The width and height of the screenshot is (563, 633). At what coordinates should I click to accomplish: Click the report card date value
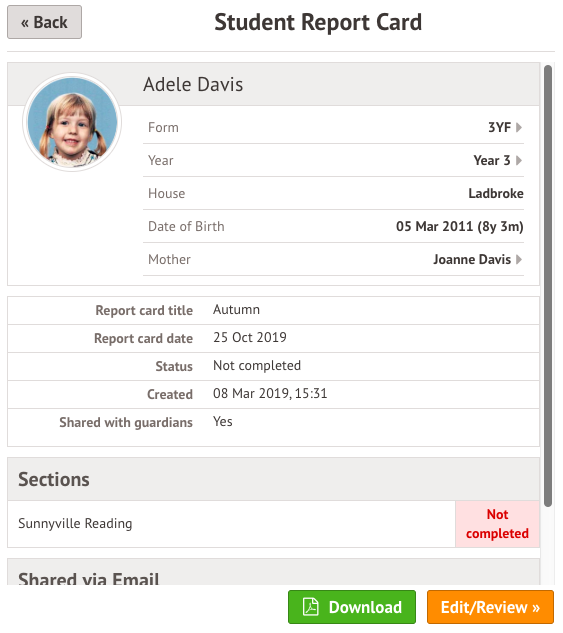coord(250,337)
